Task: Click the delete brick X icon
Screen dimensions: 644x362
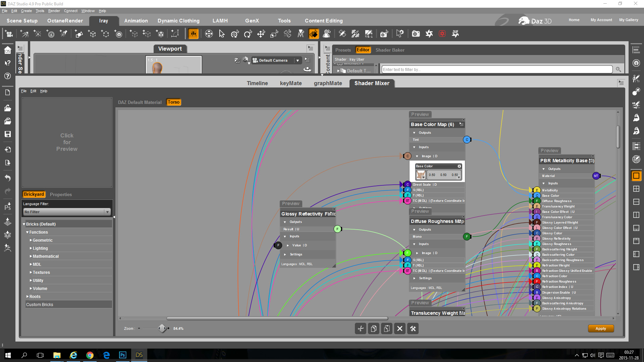Action: [x=400, y=328]
